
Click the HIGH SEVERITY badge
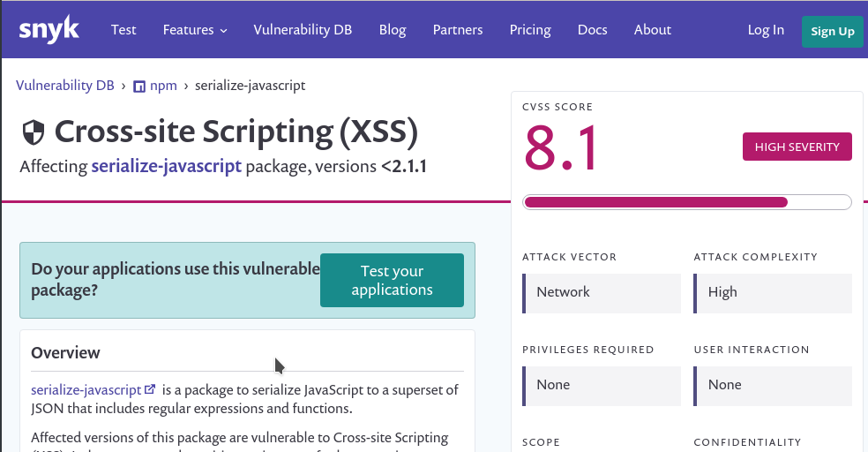pos(797,147)
